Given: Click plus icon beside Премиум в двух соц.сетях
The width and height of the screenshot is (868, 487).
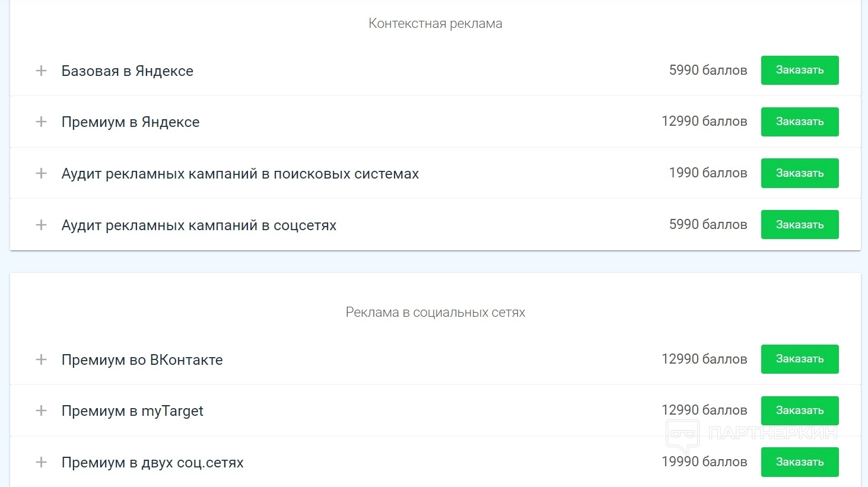Looking at the screenshot, I should pyautogui.click(x=41, y=462).
